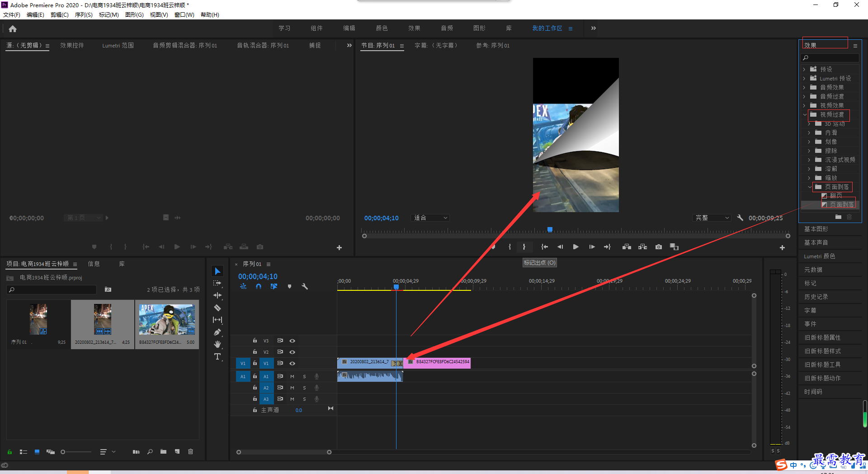Open the 历史记录 panel
This screenshot has height=474, width=868.
(816, 297)
